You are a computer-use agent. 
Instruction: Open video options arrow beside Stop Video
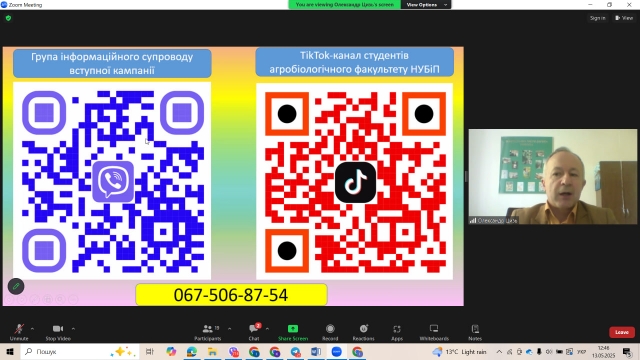(x=73, y=329)
